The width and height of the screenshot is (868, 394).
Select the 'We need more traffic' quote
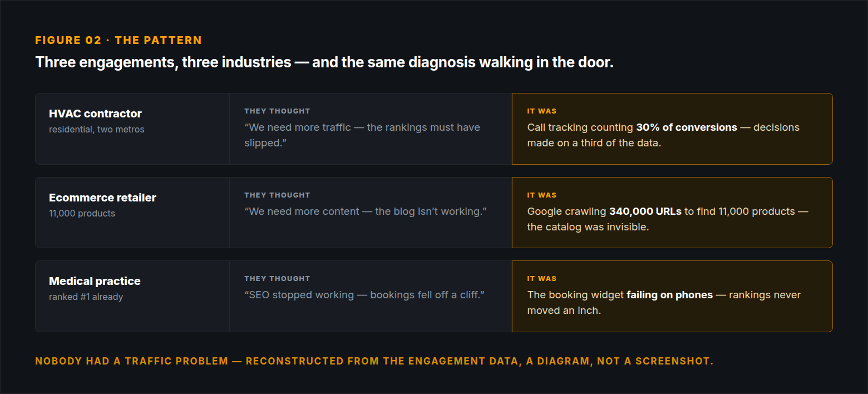click(362, 135)
